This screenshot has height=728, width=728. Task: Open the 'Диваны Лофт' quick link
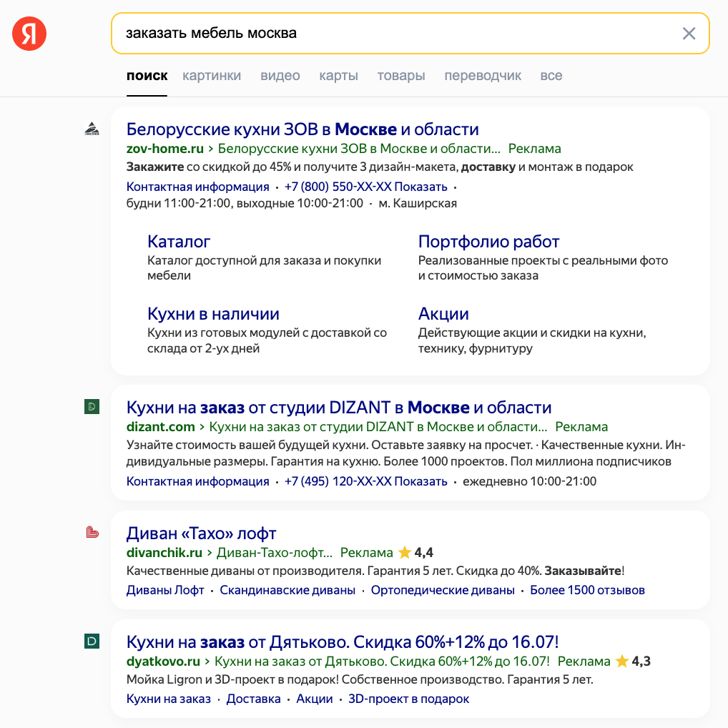[x=165, y=590]
